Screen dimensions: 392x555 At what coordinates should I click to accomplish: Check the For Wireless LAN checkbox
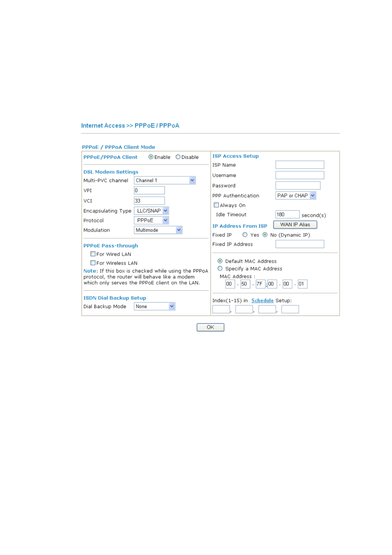pyautogui.click(x=93, y=263)
